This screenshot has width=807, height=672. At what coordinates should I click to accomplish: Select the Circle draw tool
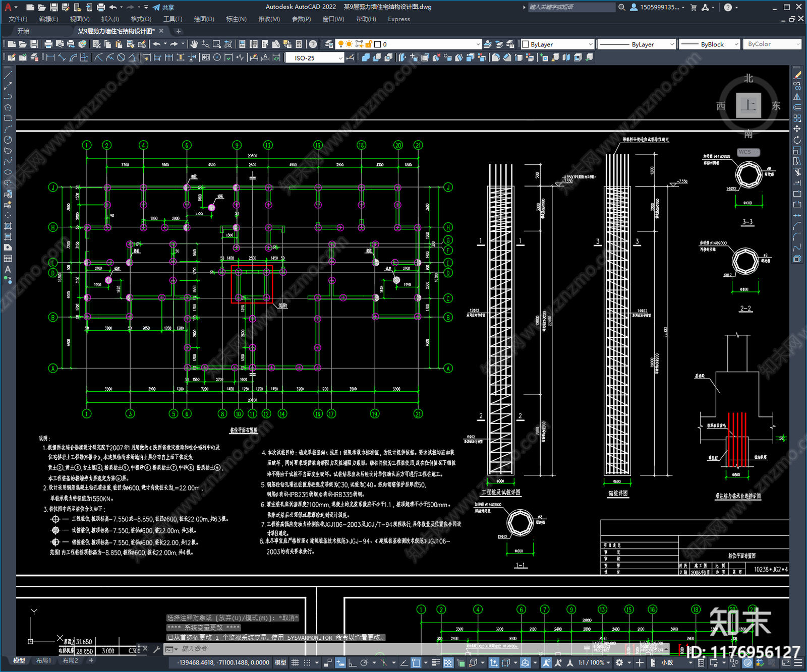[8, 140]
